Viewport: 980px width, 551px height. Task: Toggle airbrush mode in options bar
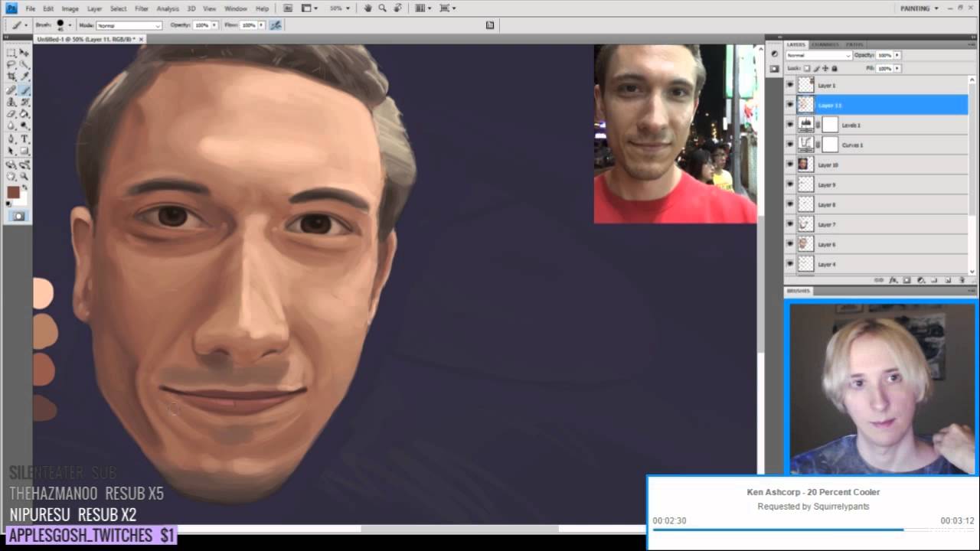click(276, 25)
